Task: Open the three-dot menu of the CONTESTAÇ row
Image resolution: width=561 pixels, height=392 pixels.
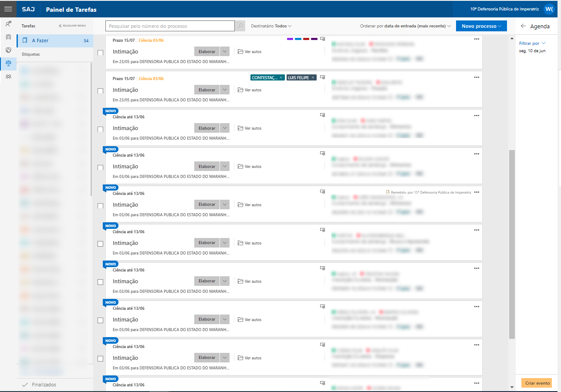Action: pyautogui.click(x=477, y=77)
